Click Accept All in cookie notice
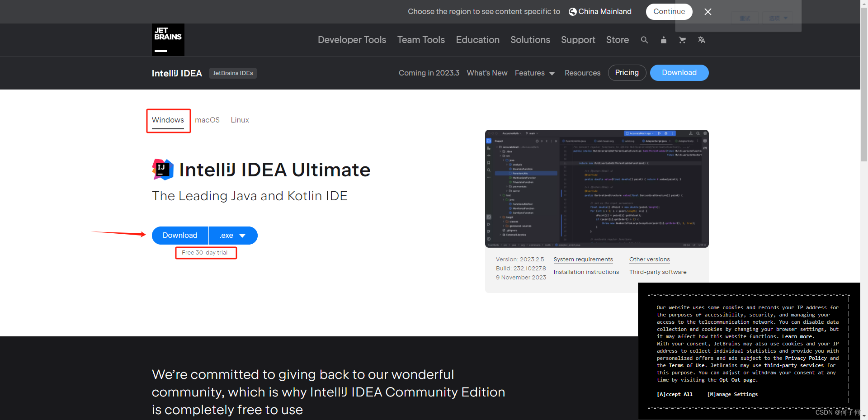 pyautogui.click(x=675, y=394)
